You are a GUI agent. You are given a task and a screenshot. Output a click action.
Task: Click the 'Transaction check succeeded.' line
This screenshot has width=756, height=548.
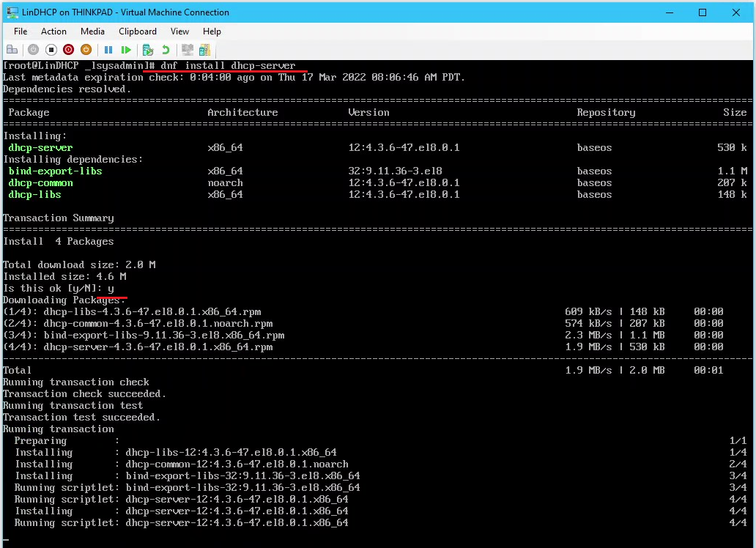[84, 394]
